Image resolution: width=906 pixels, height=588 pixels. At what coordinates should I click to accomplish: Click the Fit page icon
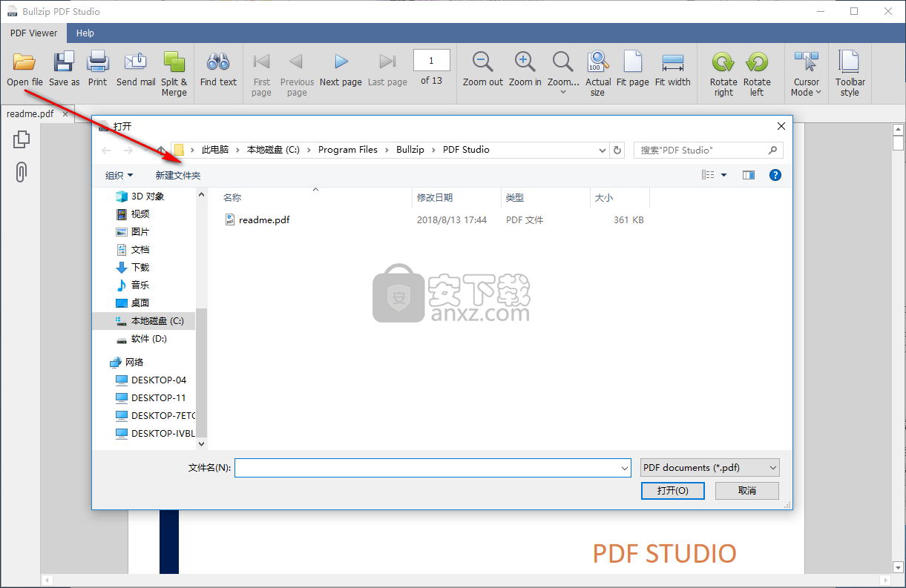pos(633,62)
